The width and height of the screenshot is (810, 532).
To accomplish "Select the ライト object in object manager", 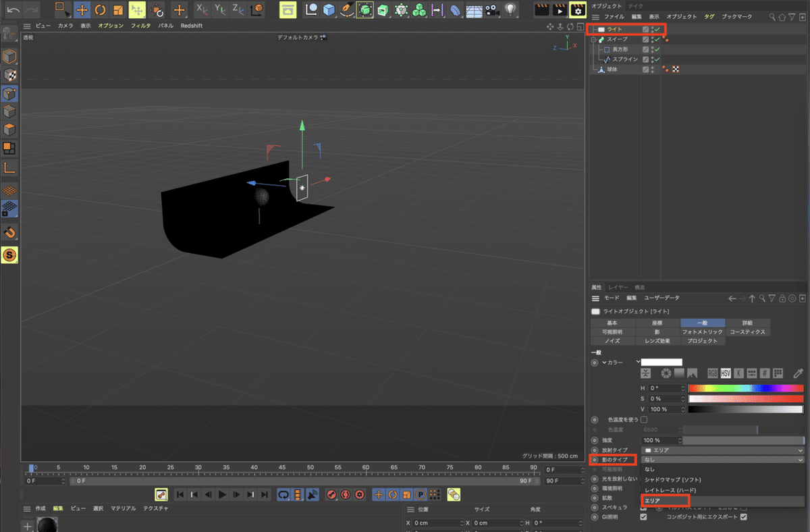I will [614, 30].
